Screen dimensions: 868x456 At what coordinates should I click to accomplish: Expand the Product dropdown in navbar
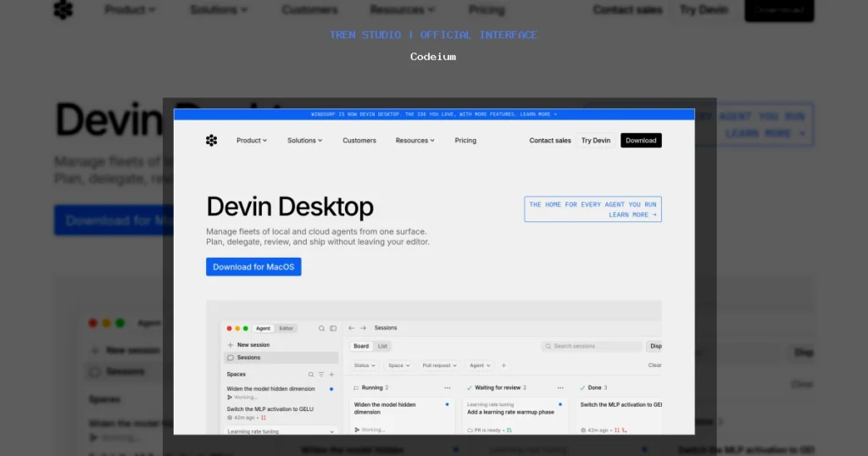pos(251,141)
